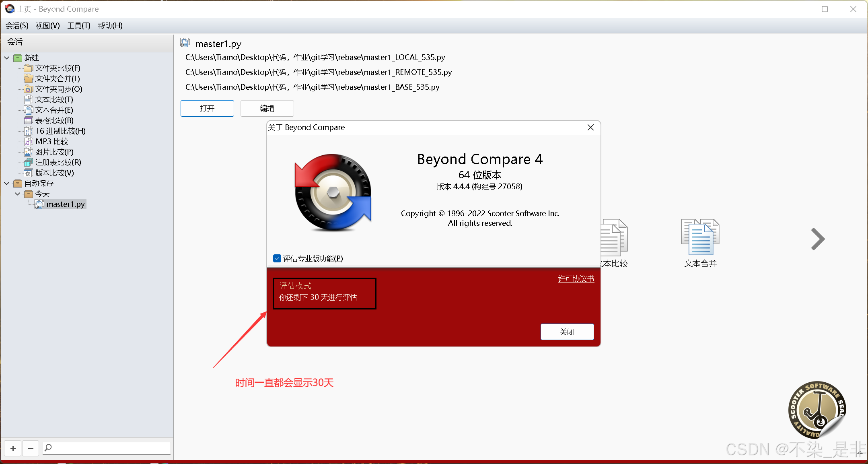Collapse the 自动保存 tree node
Screen dimensions: 868x464
[7, 183]
